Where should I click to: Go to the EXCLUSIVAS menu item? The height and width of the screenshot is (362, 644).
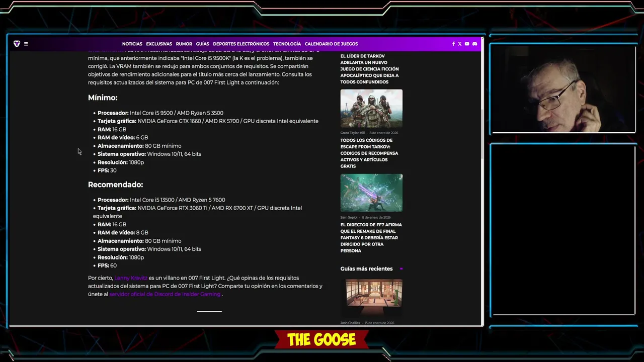click(159, 44)
